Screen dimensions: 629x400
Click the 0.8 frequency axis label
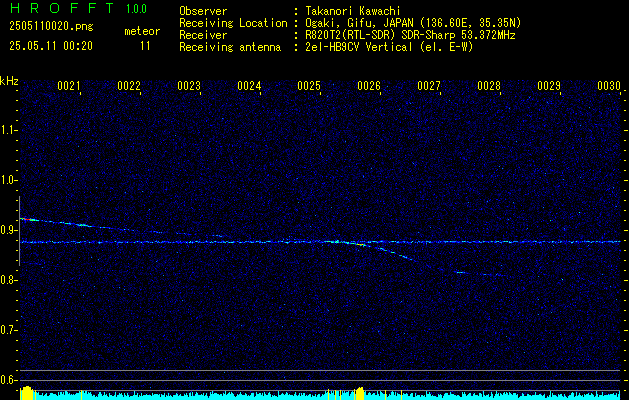click(x=8, y=280)
